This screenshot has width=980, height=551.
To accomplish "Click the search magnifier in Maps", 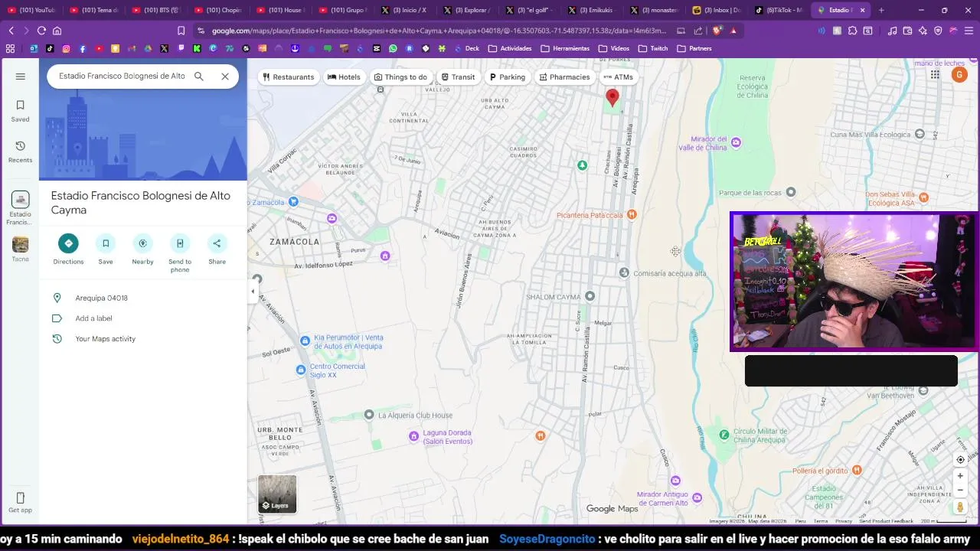I will (x=199, y=77).
